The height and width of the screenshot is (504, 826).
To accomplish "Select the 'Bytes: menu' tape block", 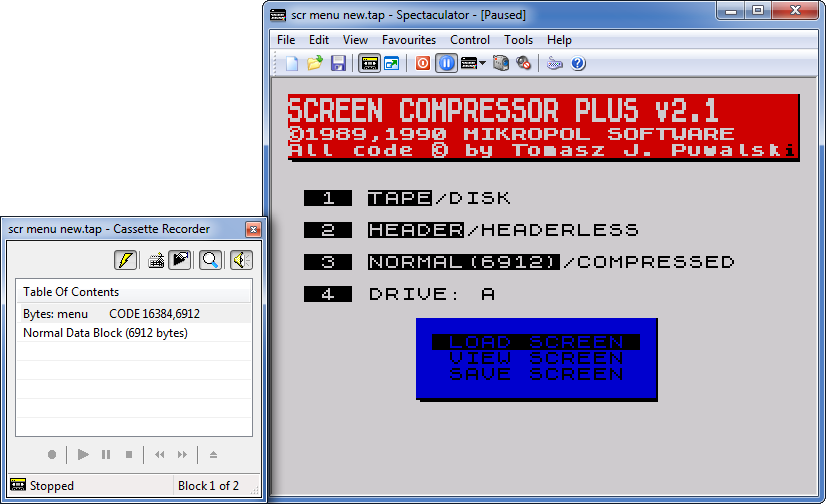I will 134,314.
